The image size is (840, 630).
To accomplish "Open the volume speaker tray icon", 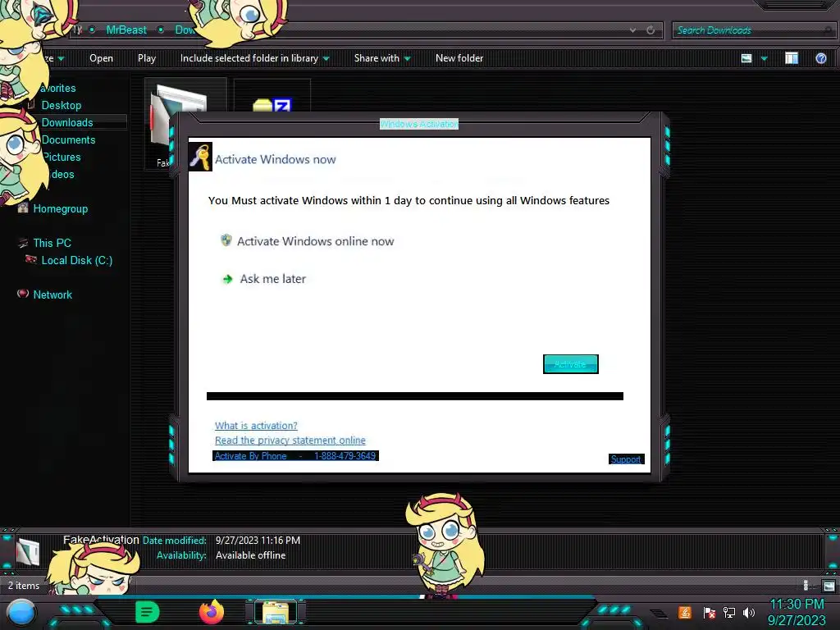I will (x=748, y=612).
